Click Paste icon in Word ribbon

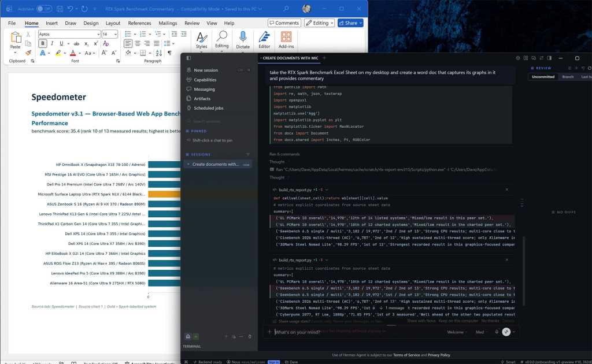click(15, 38)
